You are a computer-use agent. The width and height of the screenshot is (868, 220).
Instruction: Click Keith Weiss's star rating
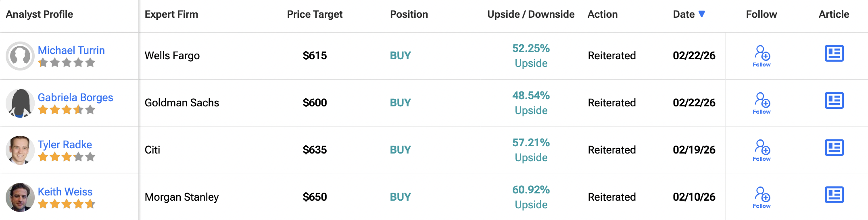67,204
